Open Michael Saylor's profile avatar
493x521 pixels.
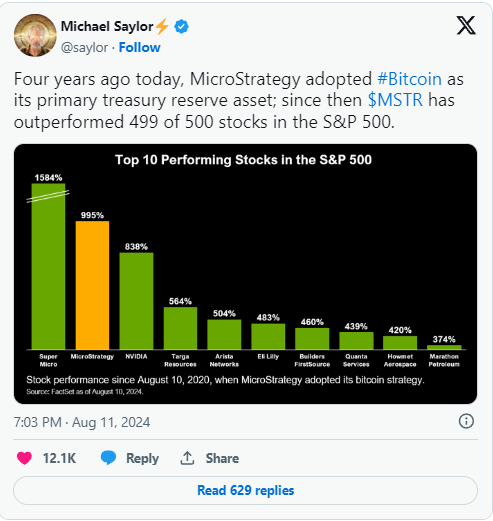pyautogui.click(x=35, y=35)
